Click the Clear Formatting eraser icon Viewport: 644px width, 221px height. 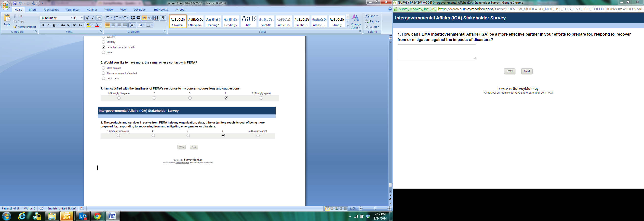(x=99, y=18)
